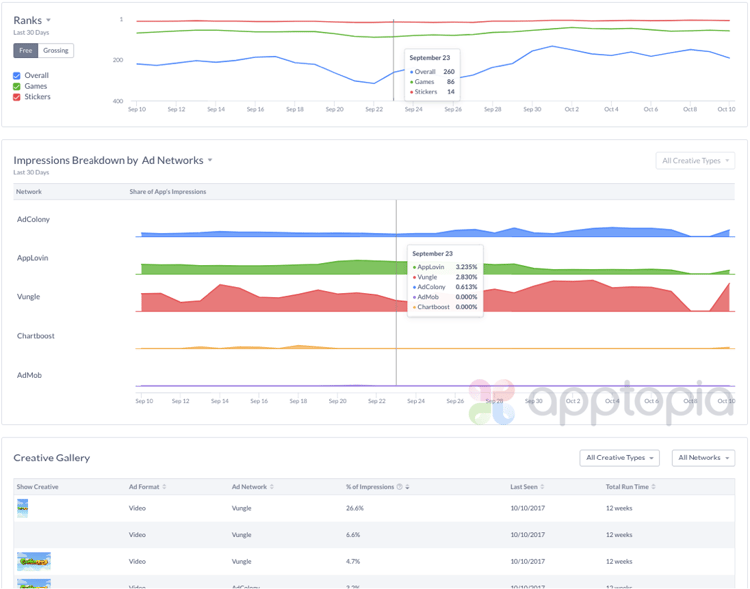Screen dimensions: 750x589
Task: Click the % of Impressions help icon
Action: coord(399,487)
